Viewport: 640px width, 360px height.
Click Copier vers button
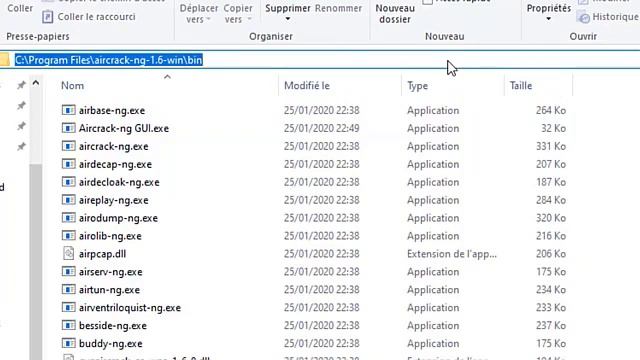(238, 13)
